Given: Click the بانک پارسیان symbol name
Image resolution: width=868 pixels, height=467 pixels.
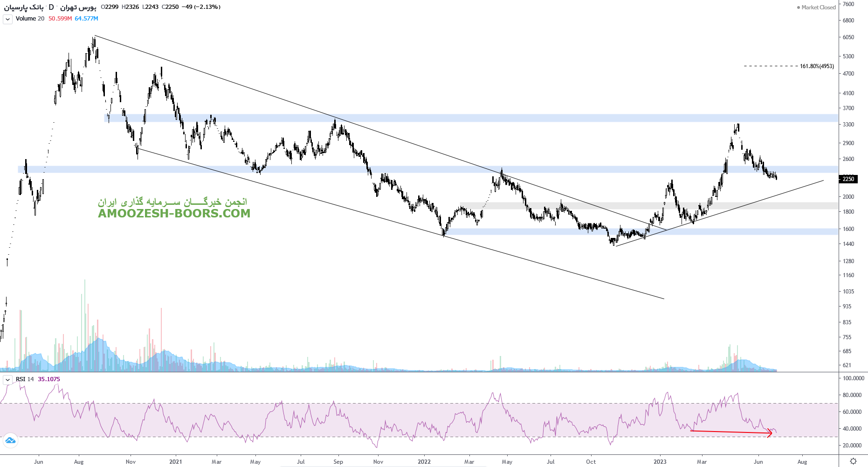Looking at the screenshot, I should tap(24, 7).
